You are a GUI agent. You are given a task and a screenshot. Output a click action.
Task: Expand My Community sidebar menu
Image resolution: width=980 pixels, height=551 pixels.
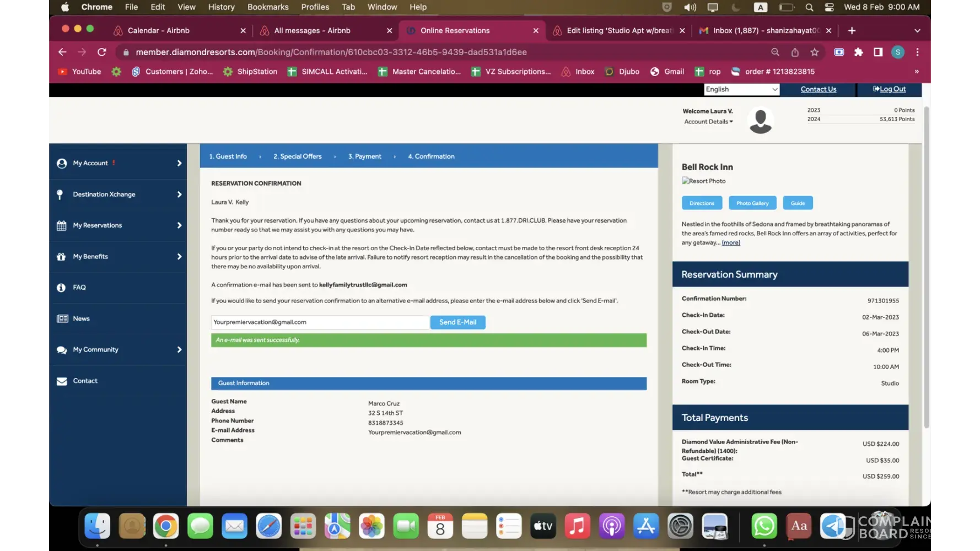[x=118, y=350]
